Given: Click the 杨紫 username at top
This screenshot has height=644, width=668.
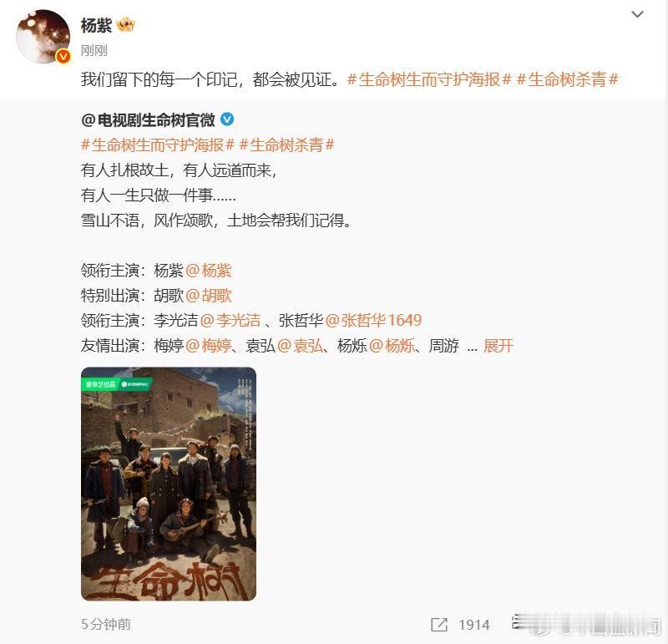Looking at the screenshot, I should [x=96, y=26].
